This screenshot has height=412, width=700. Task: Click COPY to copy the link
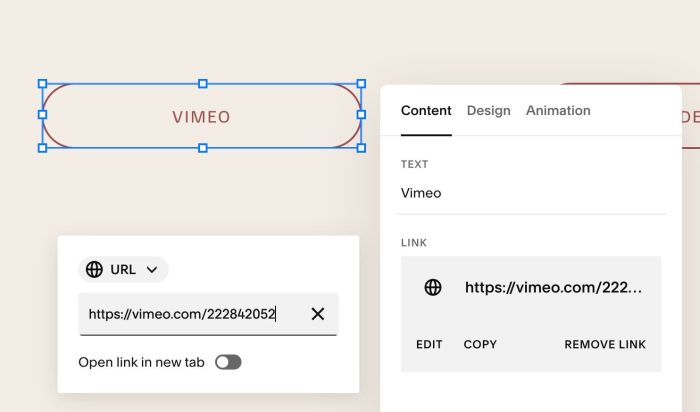(480, 344)
